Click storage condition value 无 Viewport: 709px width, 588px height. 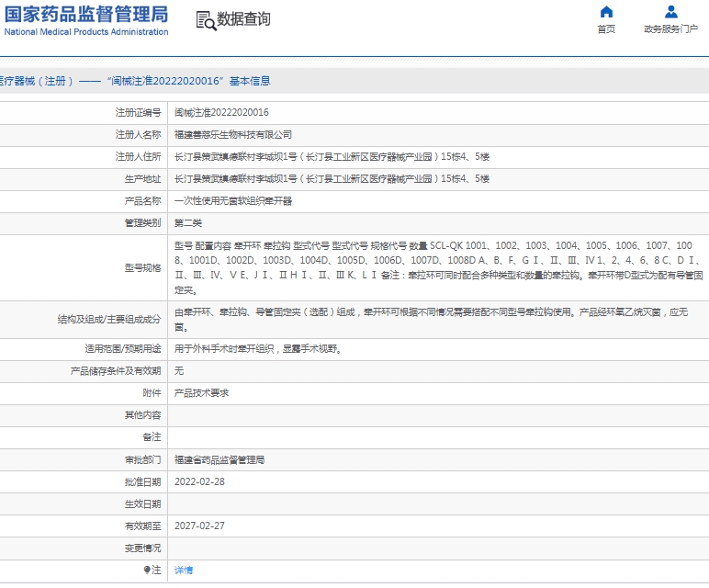point(179,371)
